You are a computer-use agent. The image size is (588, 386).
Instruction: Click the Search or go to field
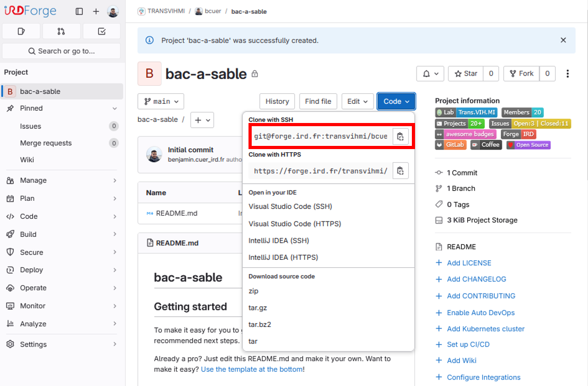click(x=61, y=51)
